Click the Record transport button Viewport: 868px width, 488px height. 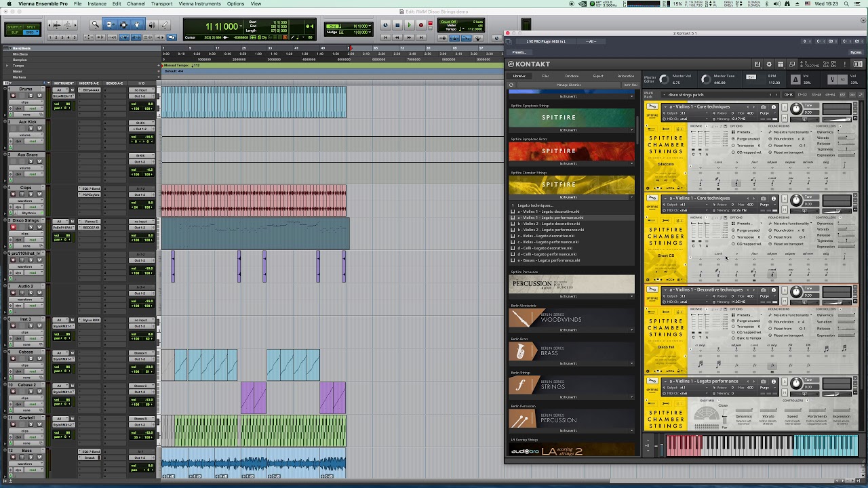(421, 25)
